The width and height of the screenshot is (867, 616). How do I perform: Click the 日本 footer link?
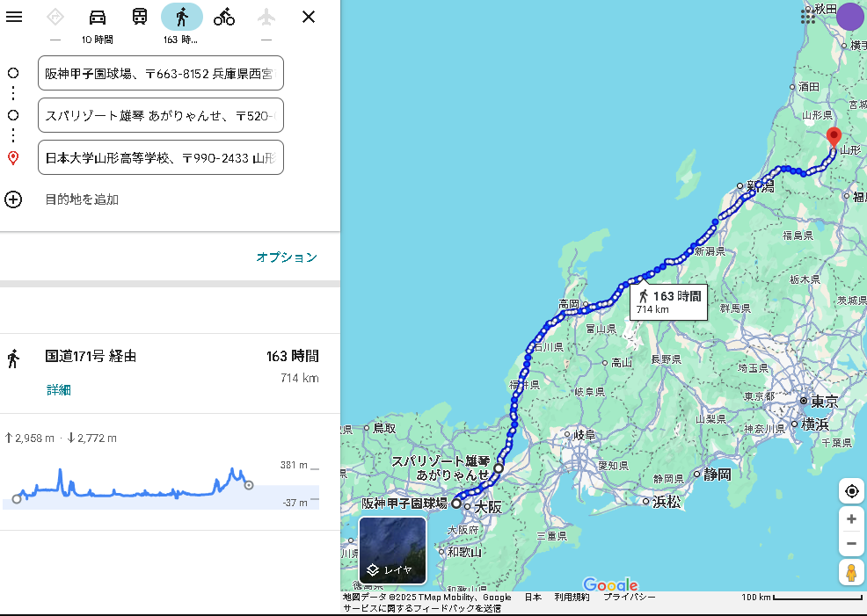click(x=533, y=598)
